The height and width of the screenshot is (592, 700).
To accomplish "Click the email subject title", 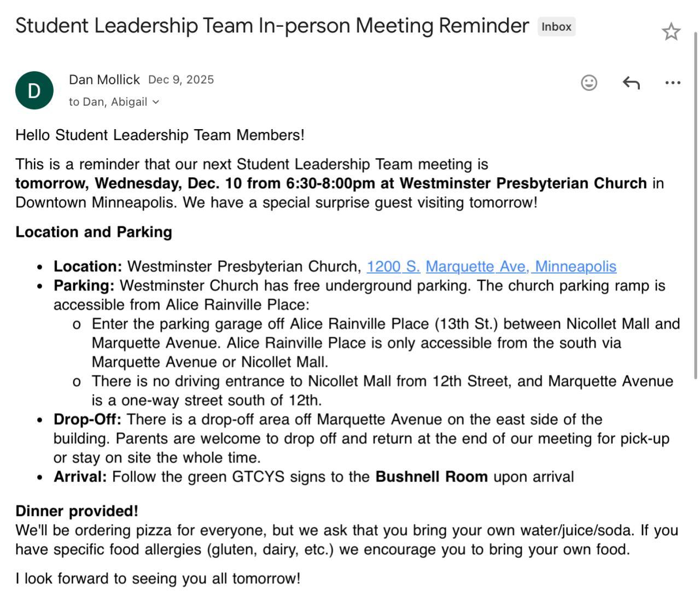I will click(272, 26).
